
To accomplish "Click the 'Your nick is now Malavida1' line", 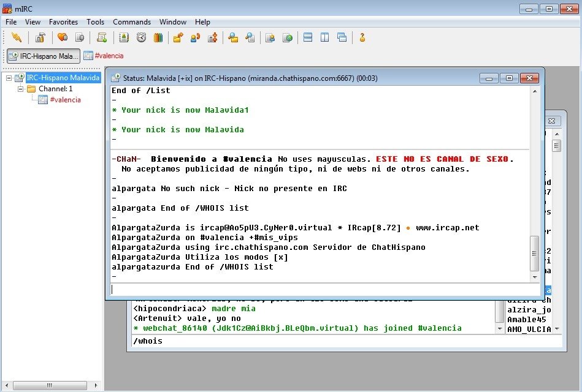I will point(180,110).
